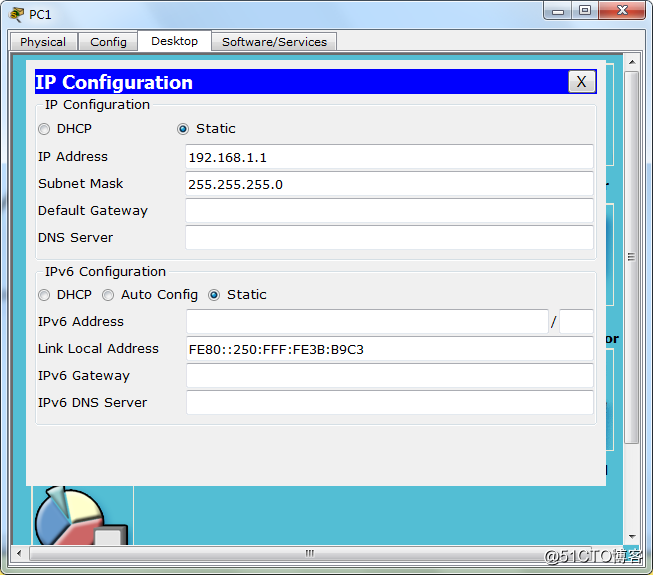The height and width of the screenshot is (575, 653).
Task: Click the "DNS Server" label
Action: coord(75,237)
